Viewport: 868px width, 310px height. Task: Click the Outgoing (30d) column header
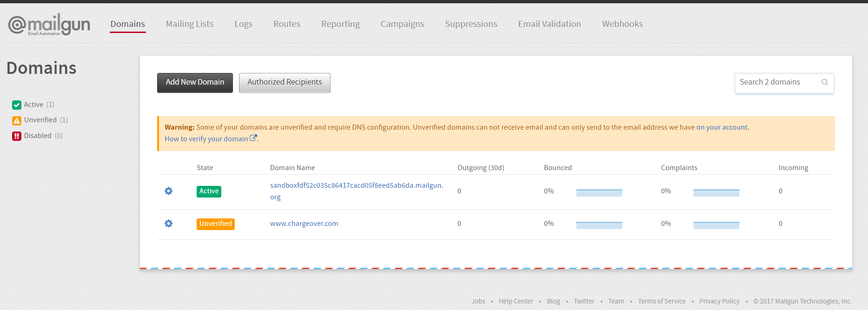(x=481, y=168)
